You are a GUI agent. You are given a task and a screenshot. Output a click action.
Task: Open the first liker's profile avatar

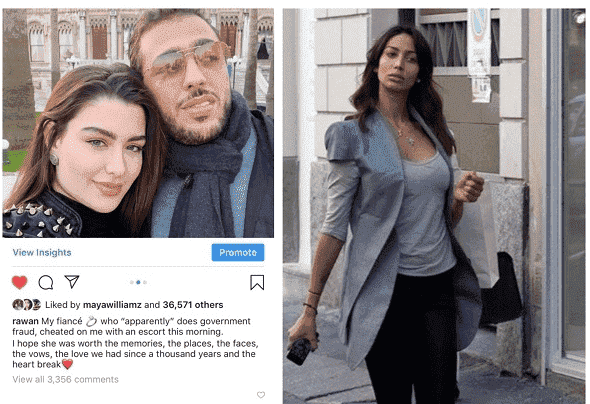click(x=18, y=304)
